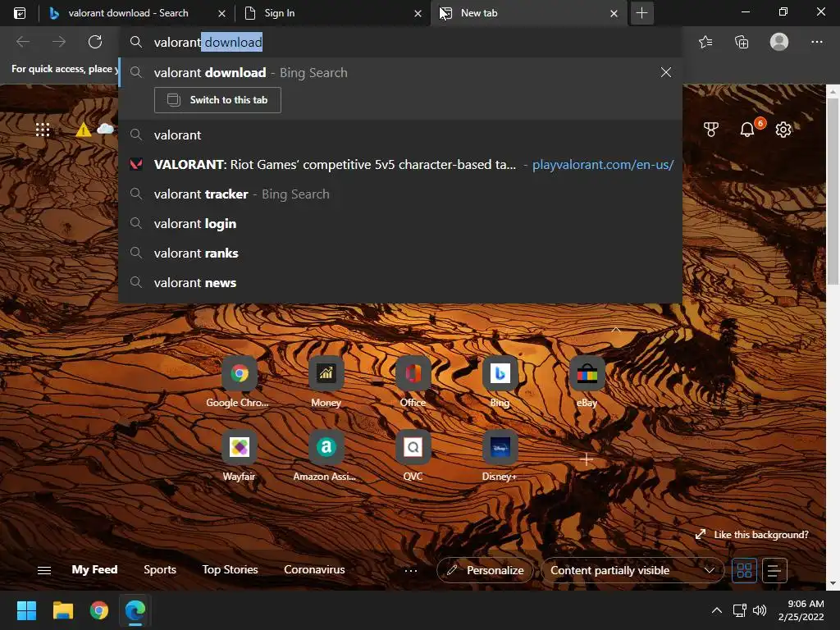
Task: Open page settings gear icon
Action: [x=783, y=129]
